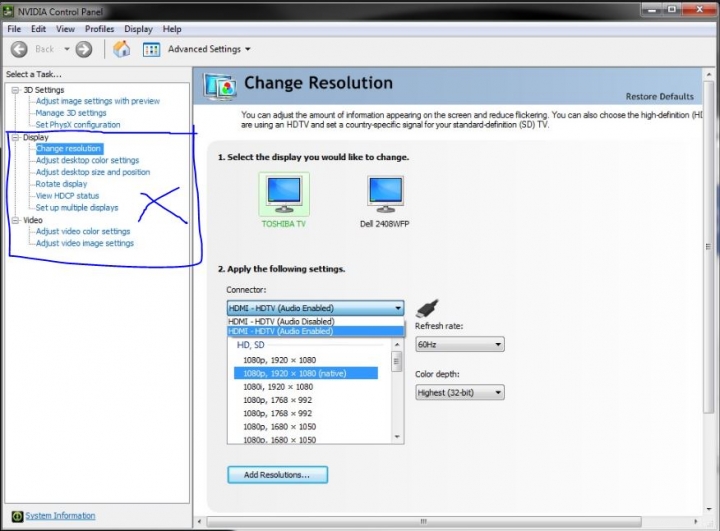The image size is (720, 531).
Task: Select Adjust video color settings
Action: (83, 232)
